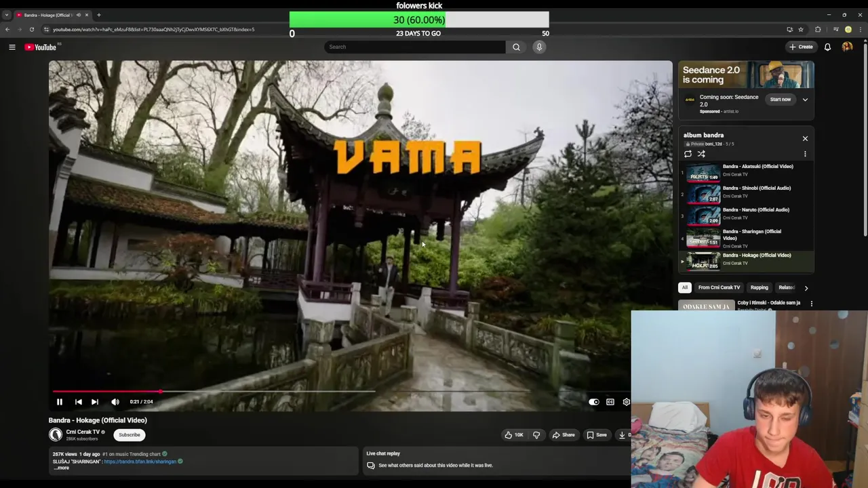Mute the video volume
This screenshot has width=868, height=488.
(115, 402)
